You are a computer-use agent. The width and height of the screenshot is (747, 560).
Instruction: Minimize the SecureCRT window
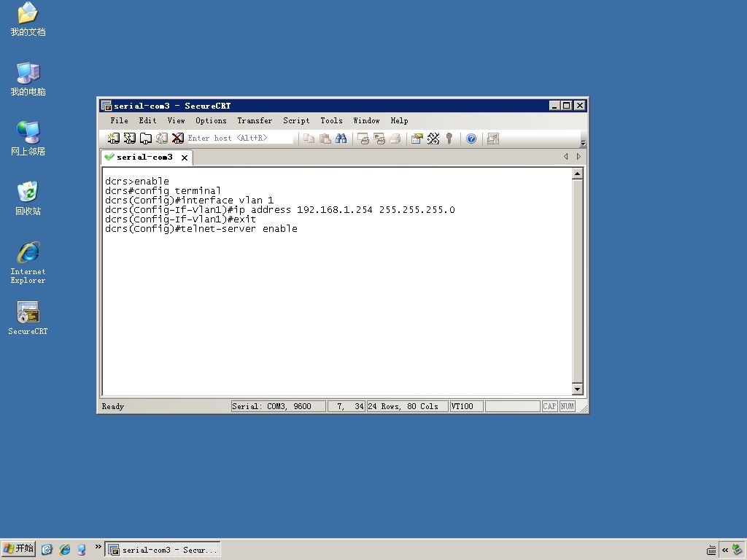(554, 106)
